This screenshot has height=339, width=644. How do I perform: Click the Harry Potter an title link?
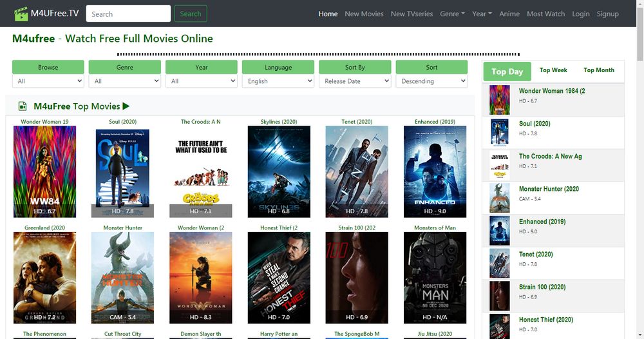point(279,334)
